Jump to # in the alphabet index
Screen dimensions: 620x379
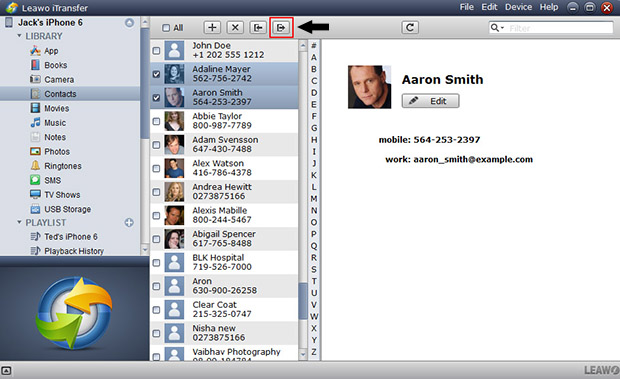[314, 45]
